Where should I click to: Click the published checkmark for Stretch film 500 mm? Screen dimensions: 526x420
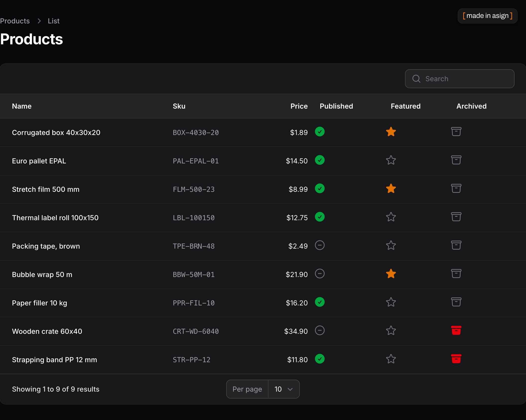pyautogui.click(x=320, y=189)
